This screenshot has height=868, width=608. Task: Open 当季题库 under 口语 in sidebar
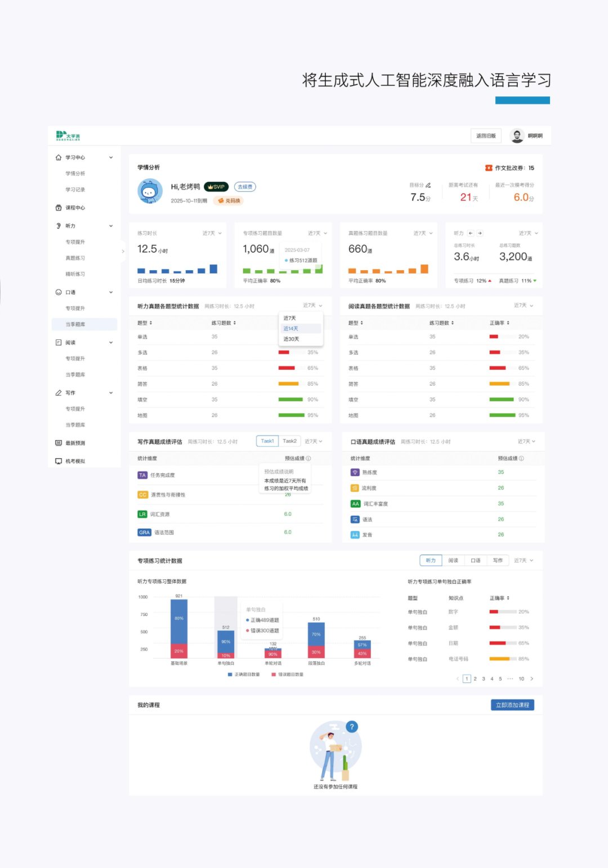(x=75, y=324)
